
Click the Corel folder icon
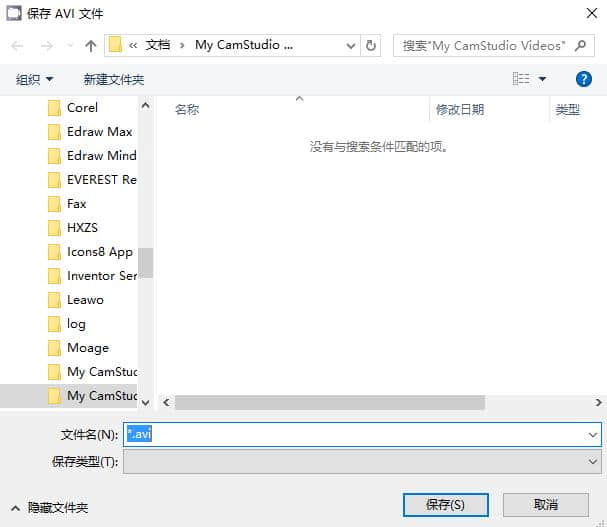tap(54, 108)
